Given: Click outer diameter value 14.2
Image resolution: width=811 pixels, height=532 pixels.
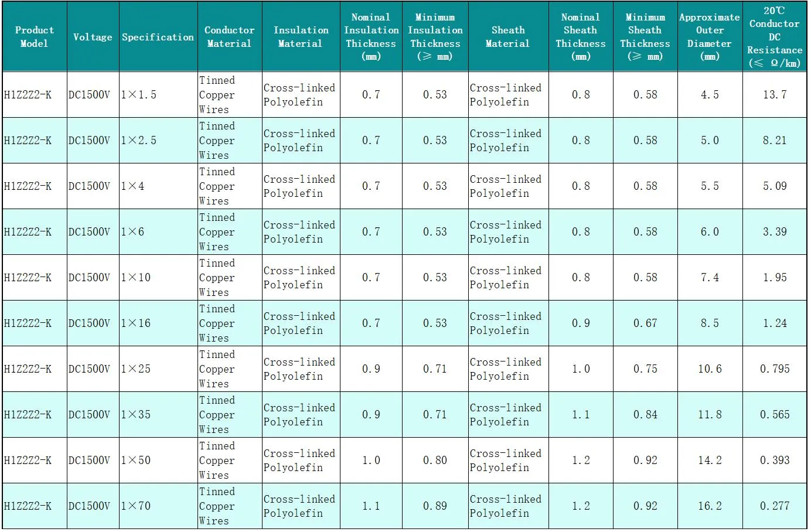Looking at the screenshot, I should coord(710,460).
